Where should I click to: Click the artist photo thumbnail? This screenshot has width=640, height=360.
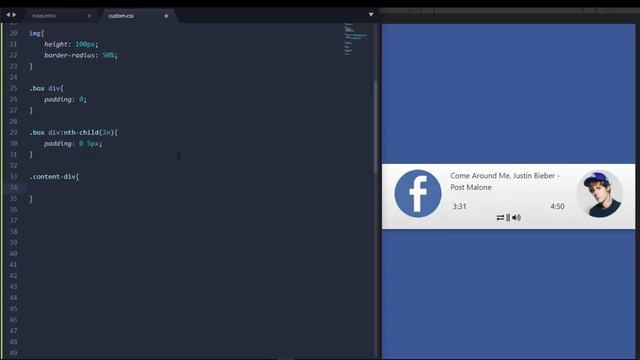pyautogui.click(x=599, y=193)
